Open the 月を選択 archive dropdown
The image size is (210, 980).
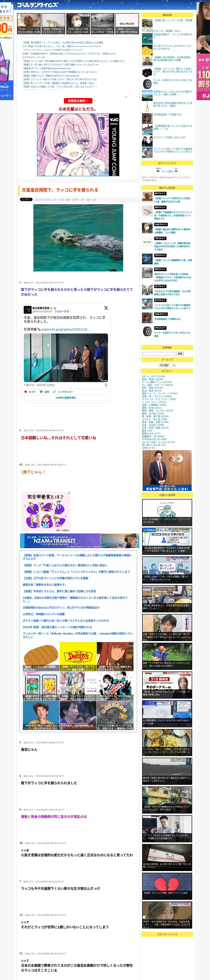pos(167,365)
